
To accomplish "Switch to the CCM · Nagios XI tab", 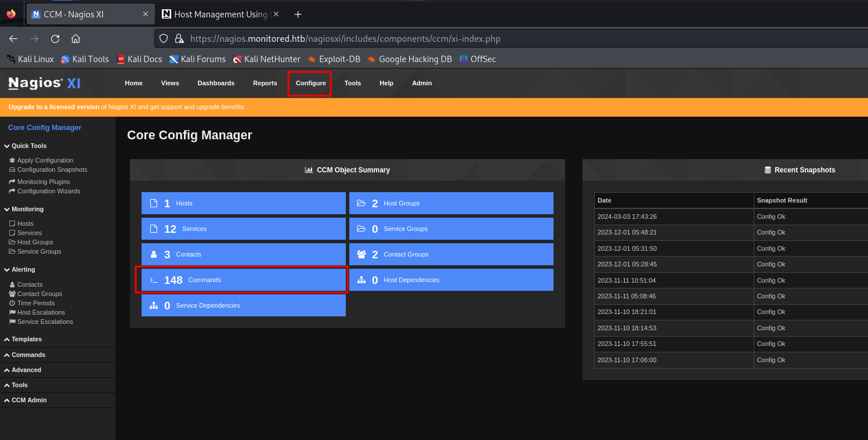I will (x=91, y=14).
